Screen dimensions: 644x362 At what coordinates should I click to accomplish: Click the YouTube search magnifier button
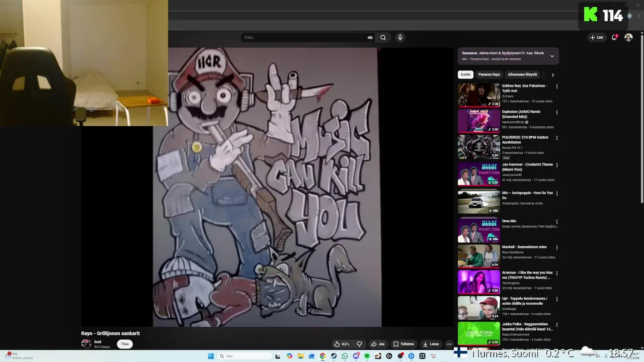coord(383,37)
